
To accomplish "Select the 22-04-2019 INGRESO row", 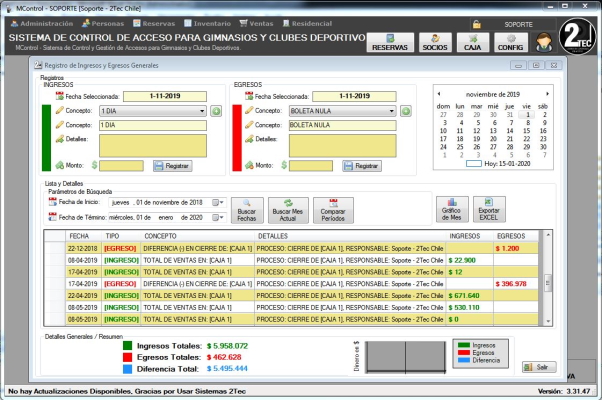I will coord(291,296).
